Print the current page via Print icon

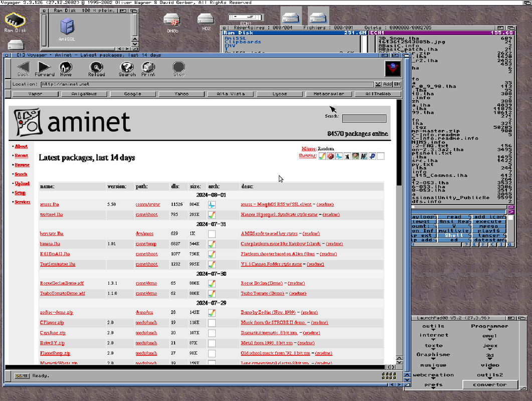pos(148,69)
